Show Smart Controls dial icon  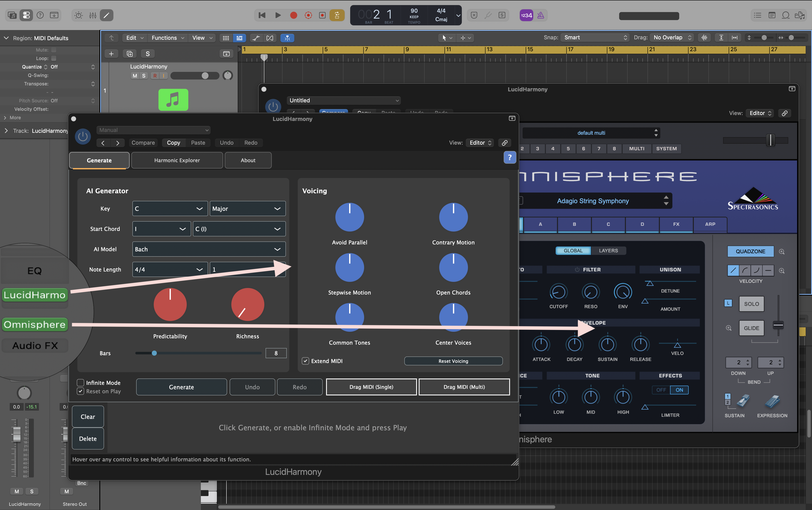(79, 15)
